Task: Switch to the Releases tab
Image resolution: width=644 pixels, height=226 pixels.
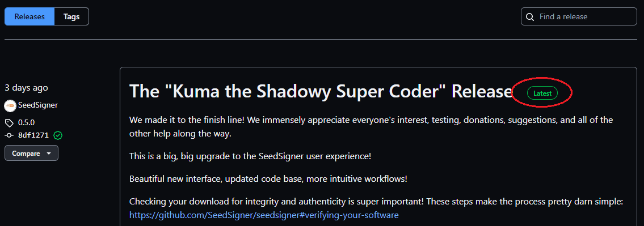Action: pos(30,17)
